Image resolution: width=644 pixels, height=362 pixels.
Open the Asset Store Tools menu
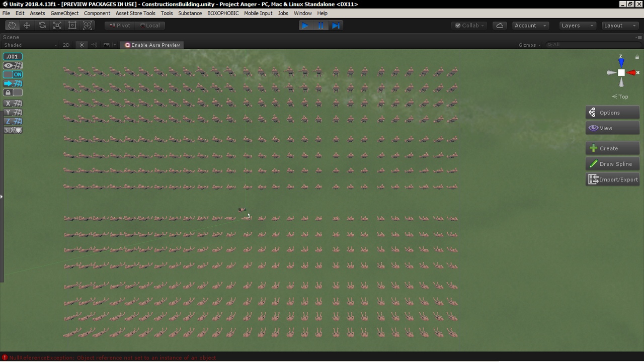tap(135, 13)
